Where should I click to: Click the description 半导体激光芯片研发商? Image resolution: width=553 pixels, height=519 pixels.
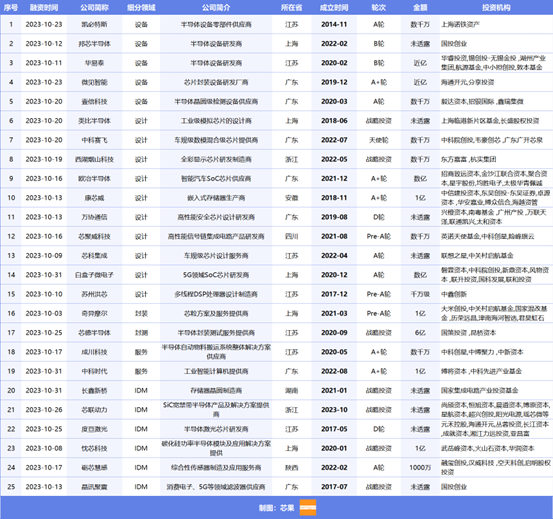216,429
